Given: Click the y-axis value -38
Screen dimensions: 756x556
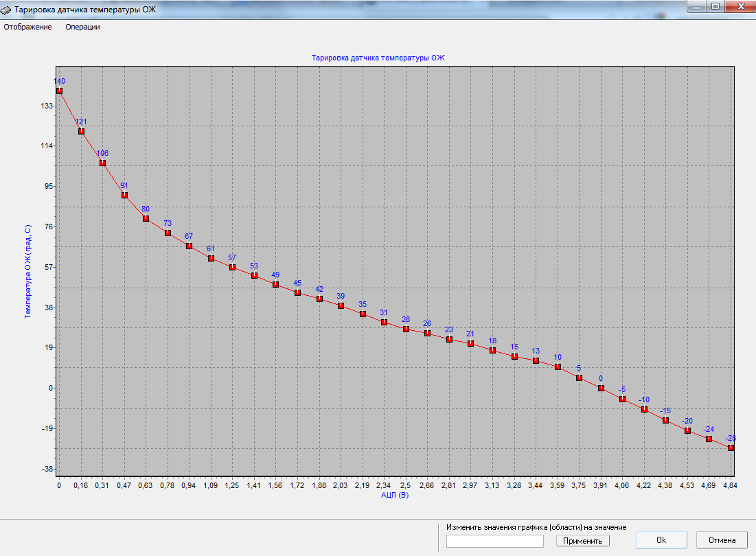Looking at the screenshot, I should 47,469.
